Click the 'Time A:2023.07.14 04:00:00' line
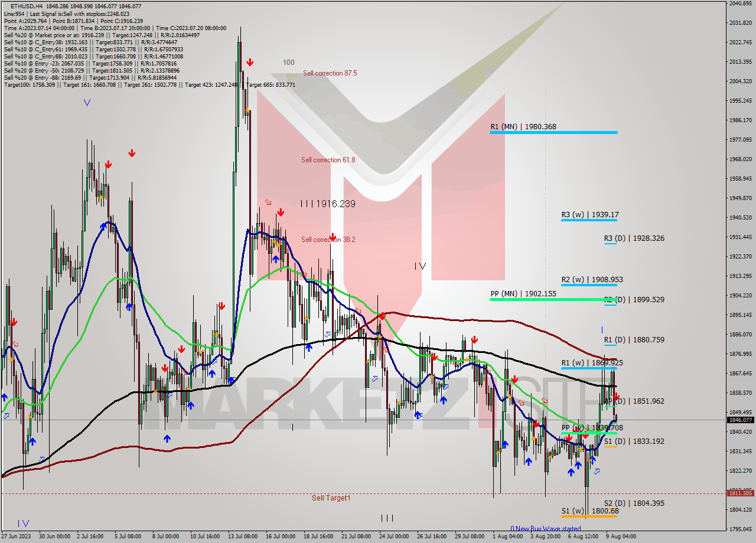The image size is (756, 543). pyautogui.click(x=115, y=28)
